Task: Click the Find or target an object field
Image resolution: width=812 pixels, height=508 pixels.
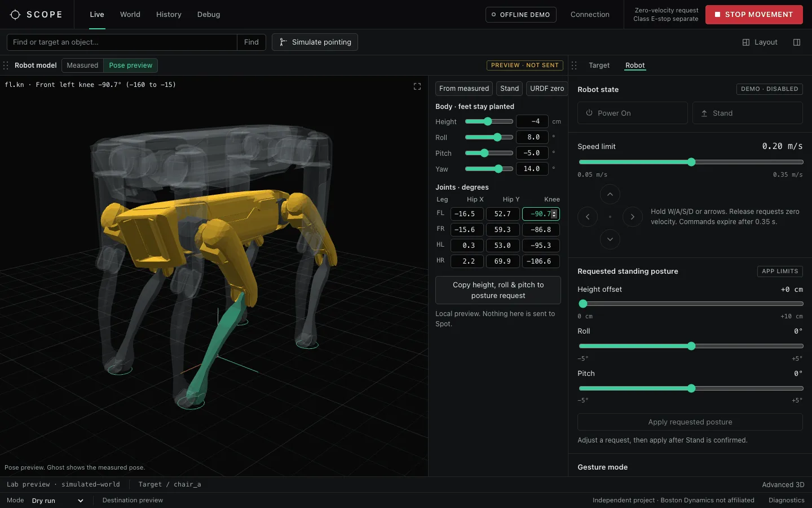Action: 122,42
